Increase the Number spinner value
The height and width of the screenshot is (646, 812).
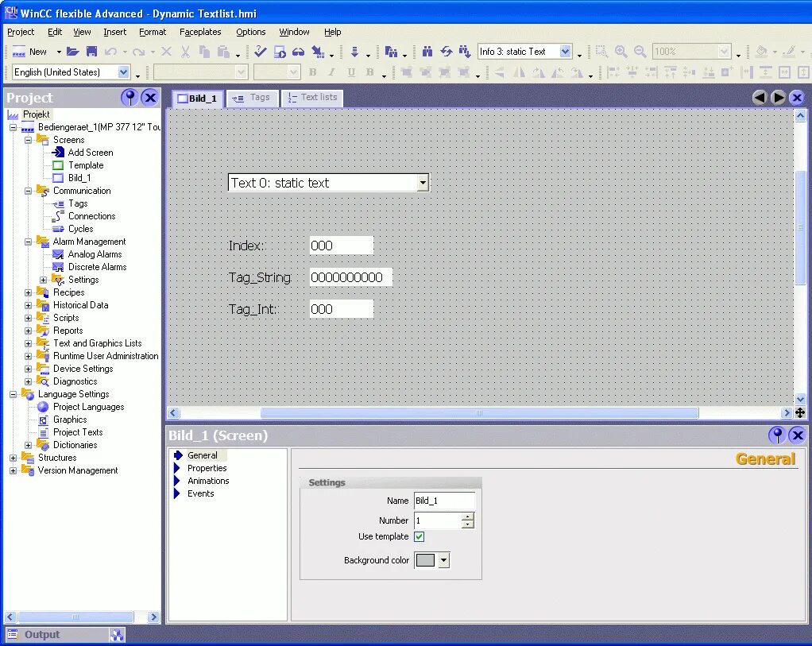pyautogui.click(x=468, y=517)
